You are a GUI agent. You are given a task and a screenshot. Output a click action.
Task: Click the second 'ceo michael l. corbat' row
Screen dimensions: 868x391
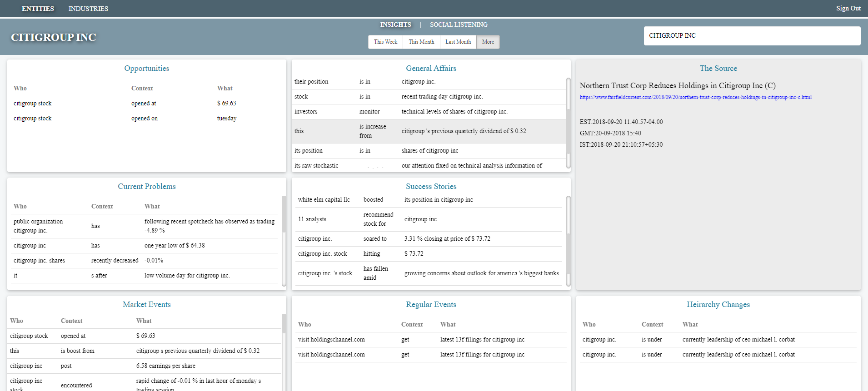718,355
